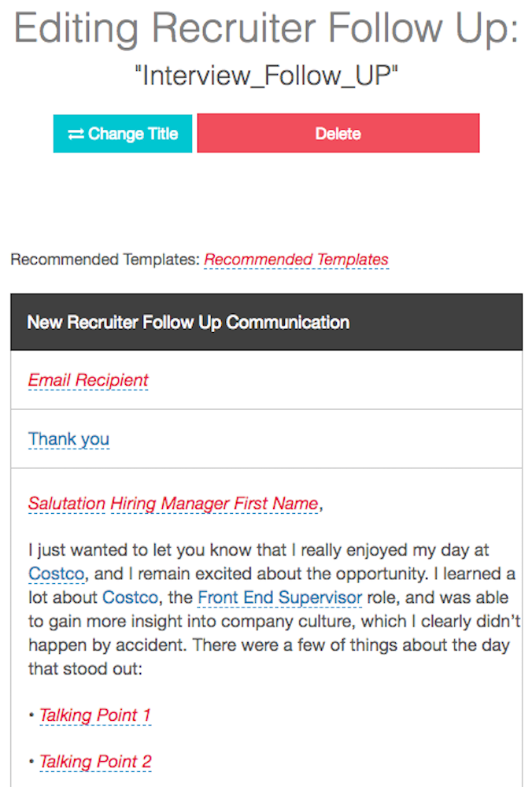Click the Editing Recruiter Follow Up page title

click(266, 29)
